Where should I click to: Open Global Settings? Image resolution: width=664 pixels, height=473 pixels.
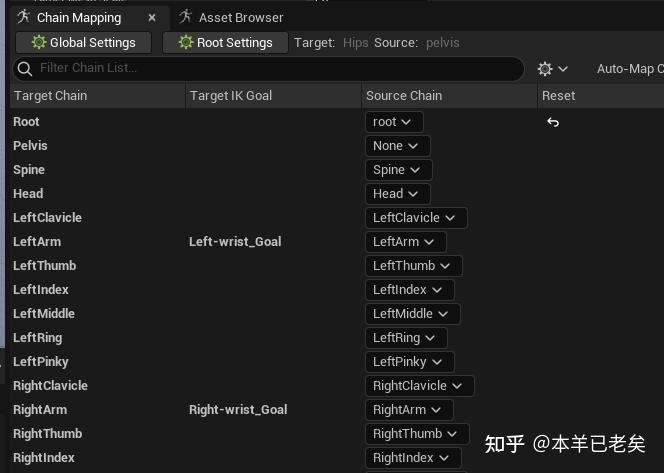click(83, 43)
